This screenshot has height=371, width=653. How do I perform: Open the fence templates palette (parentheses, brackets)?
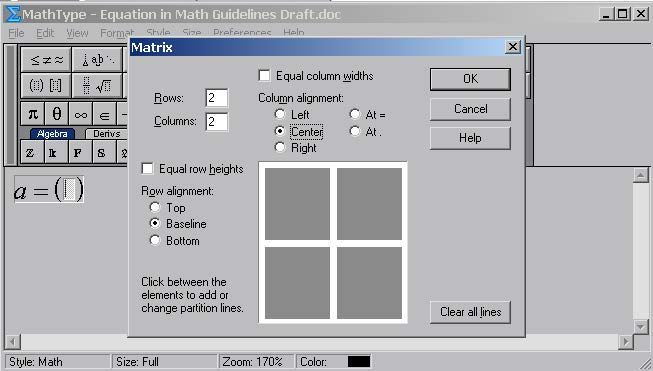[x=46, y=85]
